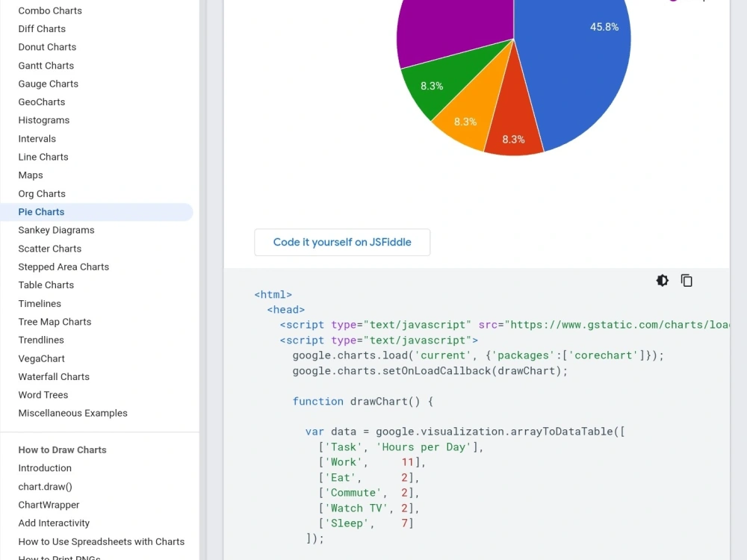The image size is (747, 560).
Task: Click 'Sleep' row in code
Action: (366, 523)
